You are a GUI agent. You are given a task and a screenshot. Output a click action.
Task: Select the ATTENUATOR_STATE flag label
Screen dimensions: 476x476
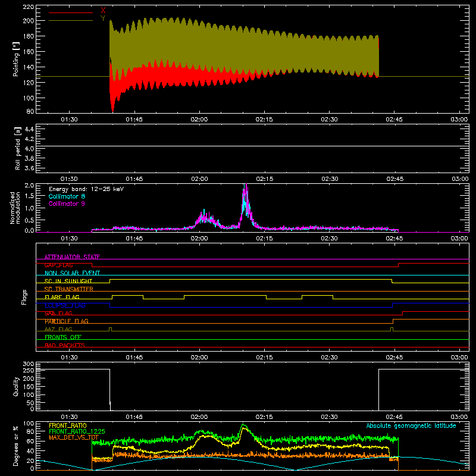(x=72, y=257)
